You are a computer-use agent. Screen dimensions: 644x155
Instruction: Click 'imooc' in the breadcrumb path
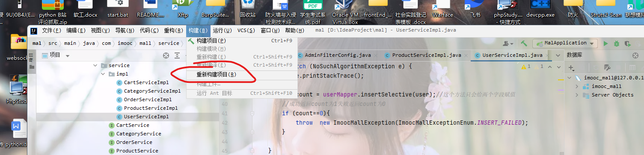(x=125, y=43)
